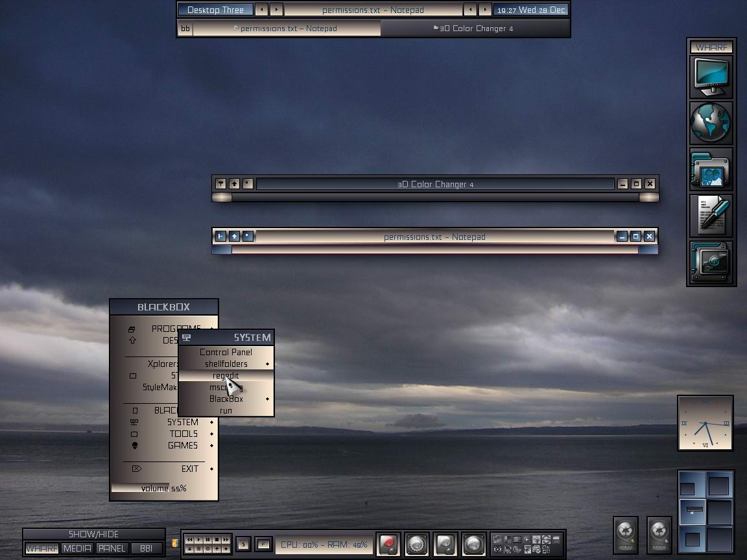Skip to previous track in media controls
747x560 pixels.
tap(189, 539)
